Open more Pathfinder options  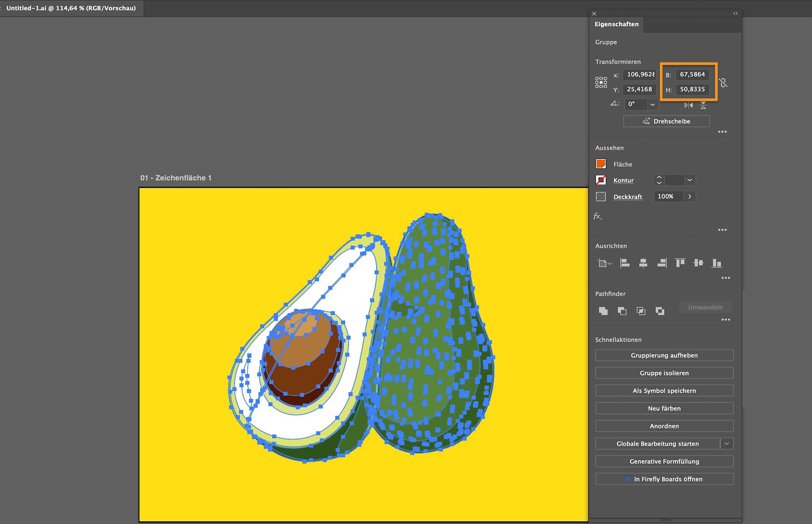click(726, 320)
